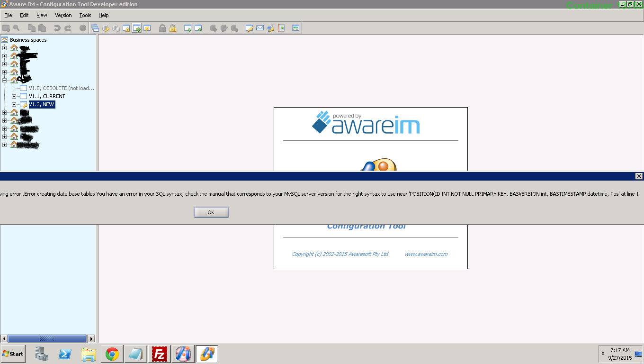Click the notebook toolbar icon
Viewport: 644px width, 364px height.
click(281, 28)
